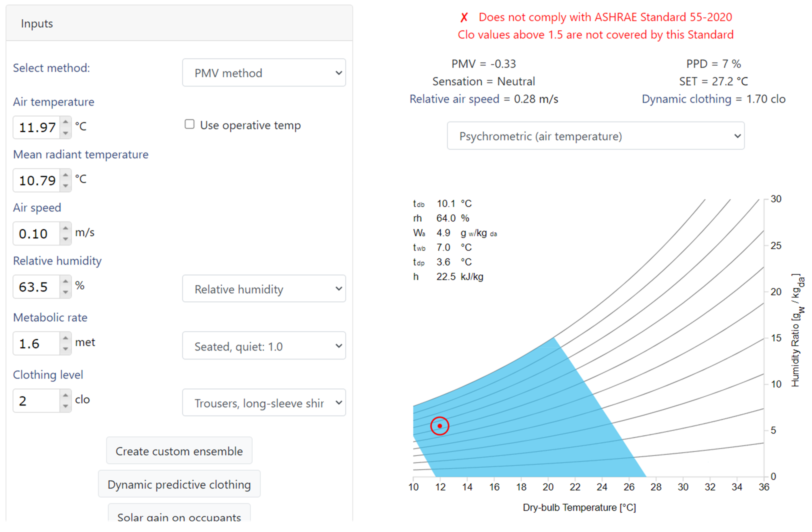
Task: Increase air temperature with up spinner arrow
Action: [66, 122]
